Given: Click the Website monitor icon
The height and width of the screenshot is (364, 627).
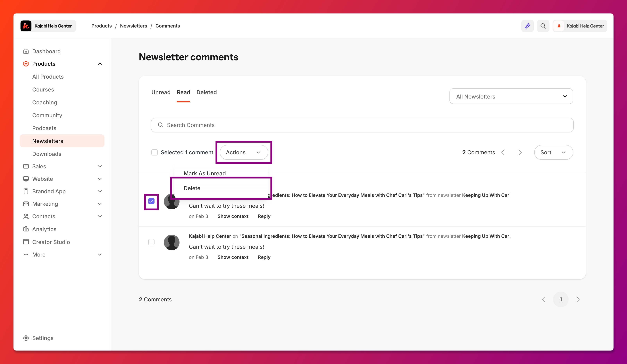Looking at the screenshot, I should [26, 179].
